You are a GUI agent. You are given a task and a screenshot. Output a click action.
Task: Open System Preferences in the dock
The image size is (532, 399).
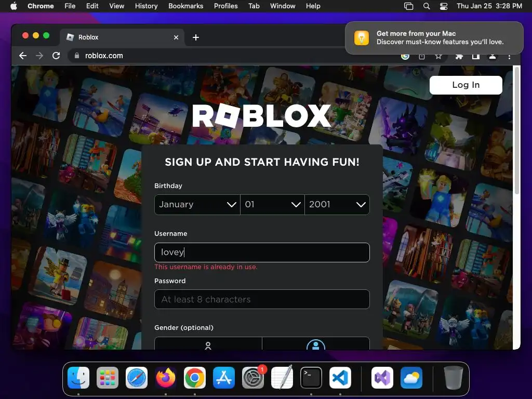(x=253, y=378)
